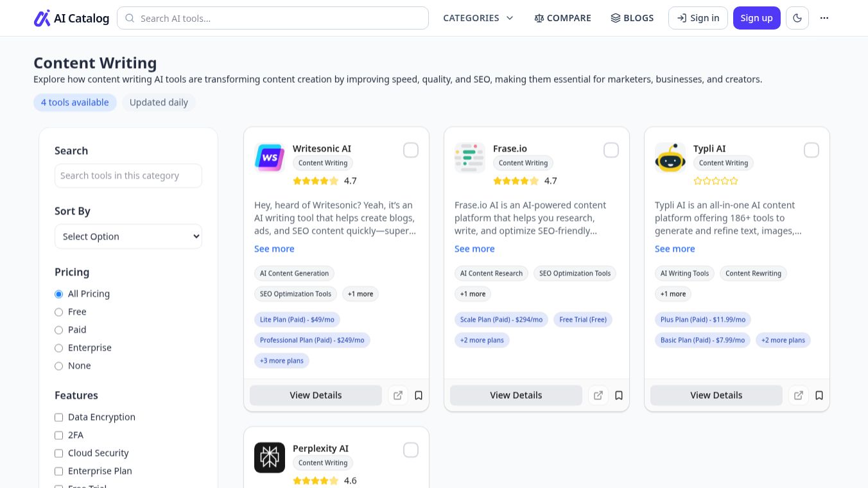Bookmark Typli AI

(819, 396)
